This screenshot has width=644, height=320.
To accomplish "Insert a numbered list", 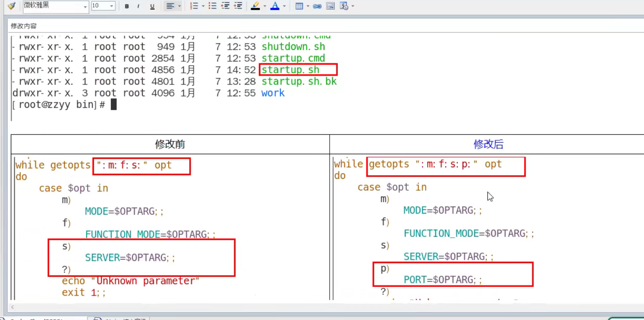I will 194,6.
